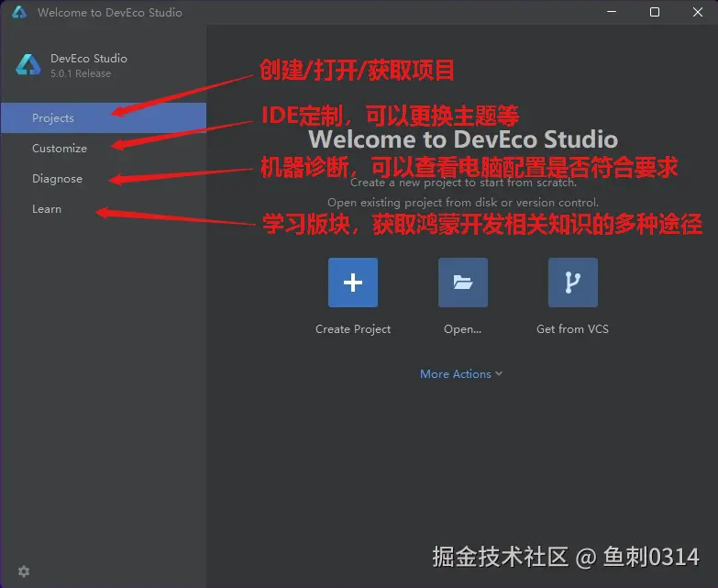Open the settings gear at bottom left
The width and height of the screenshot is (718, 588).
(x=24, y=571)
